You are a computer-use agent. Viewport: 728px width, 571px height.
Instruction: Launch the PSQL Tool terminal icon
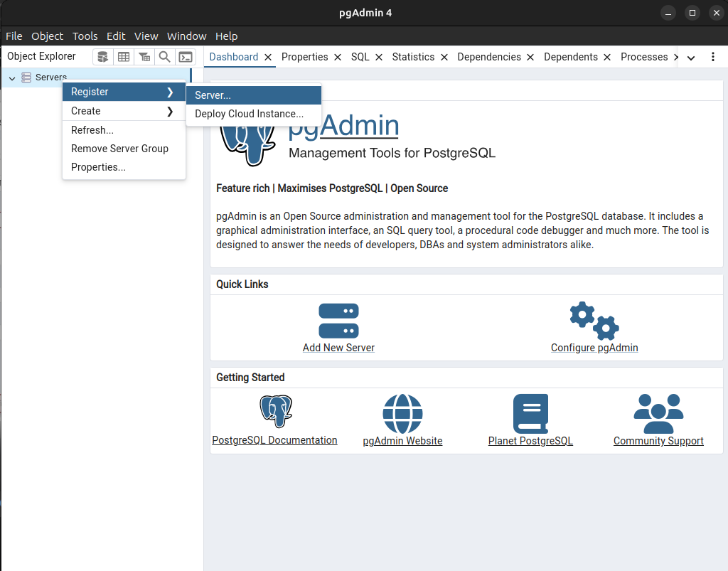pos(185,57)
